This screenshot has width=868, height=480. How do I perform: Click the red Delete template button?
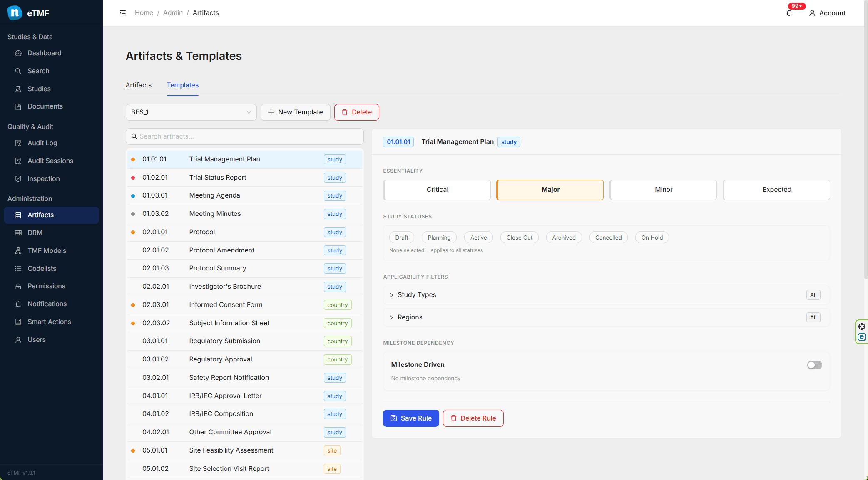[x=356, y=112]
